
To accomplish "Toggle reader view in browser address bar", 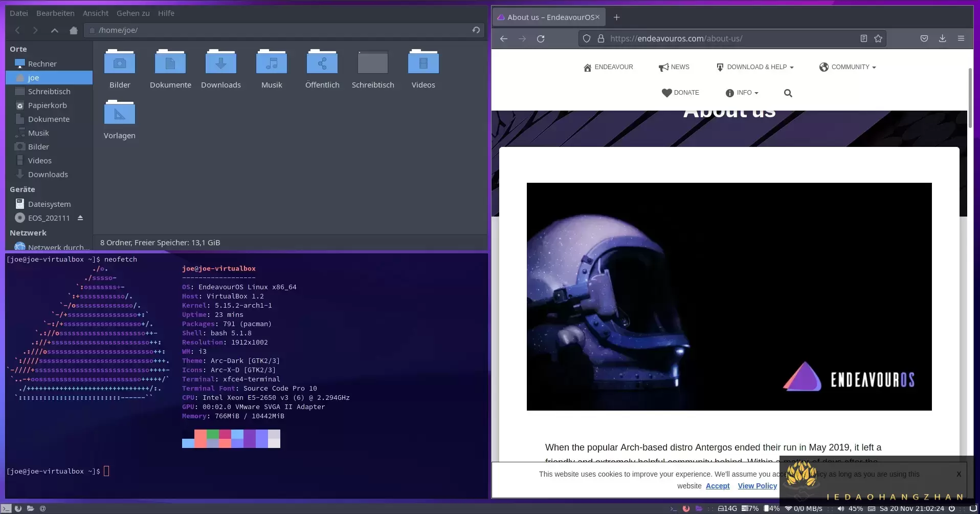I will (x=864, y=38).
